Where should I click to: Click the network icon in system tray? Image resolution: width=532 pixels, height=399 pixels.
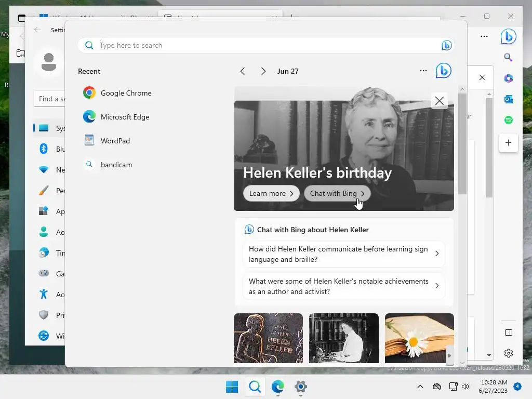[x=453, y=387]
